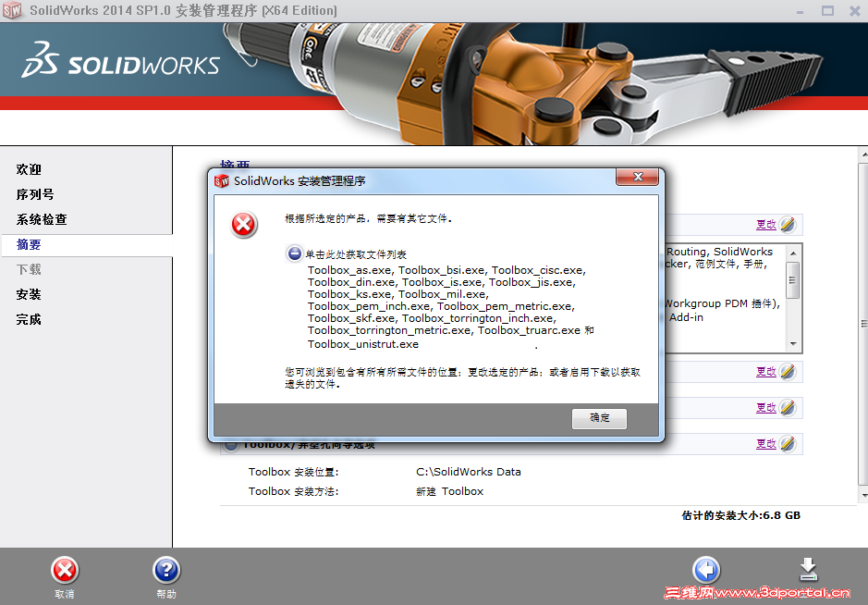Click the pencil icon beside the top 更改
Image resolution: width=868 pixels, height=605 pixels.
coord(788,225)
